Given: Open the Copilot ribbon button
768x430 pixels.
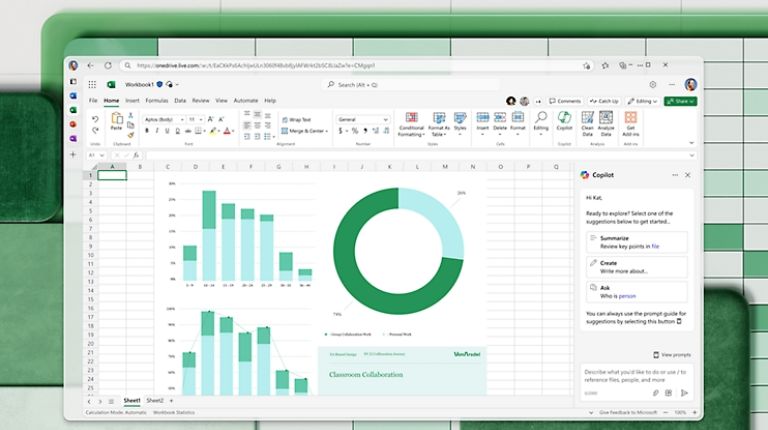Looking at the screenshot, I should tap(564, 121).
